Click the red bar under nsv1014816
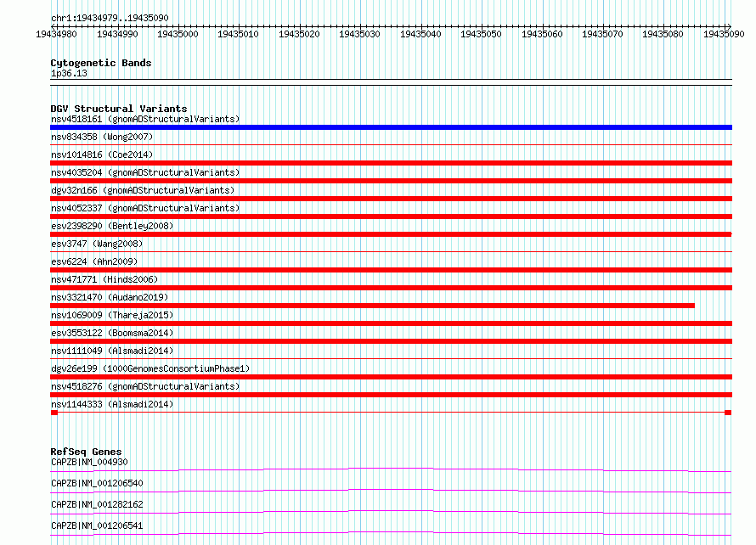The width and height of the screenshot is (756, 545). (x=391, y=163)
